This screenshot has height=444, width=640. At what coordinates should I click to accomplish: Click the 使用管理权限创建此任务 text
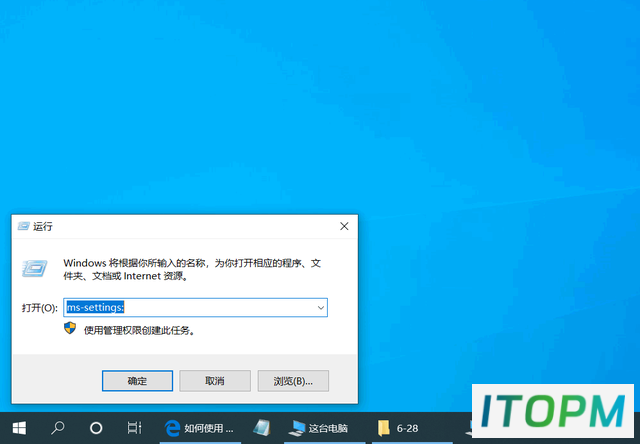tap(140, 330)
